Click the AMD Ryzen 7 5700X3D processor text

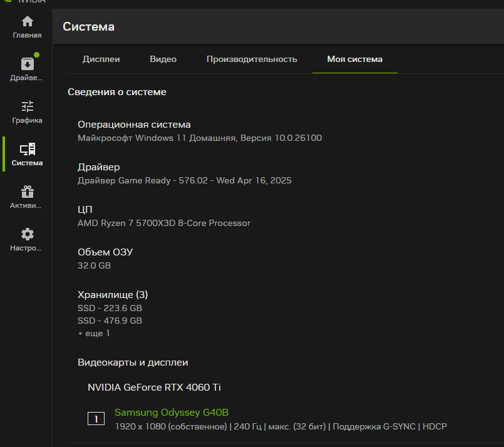click(164, 223)
